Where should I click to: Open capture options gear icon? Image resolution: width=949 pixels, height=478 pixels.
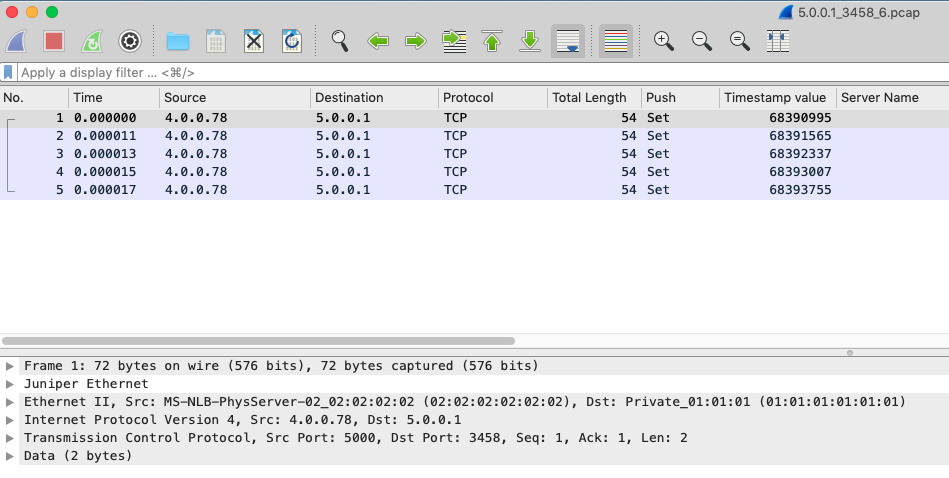(x=129, y=41)
